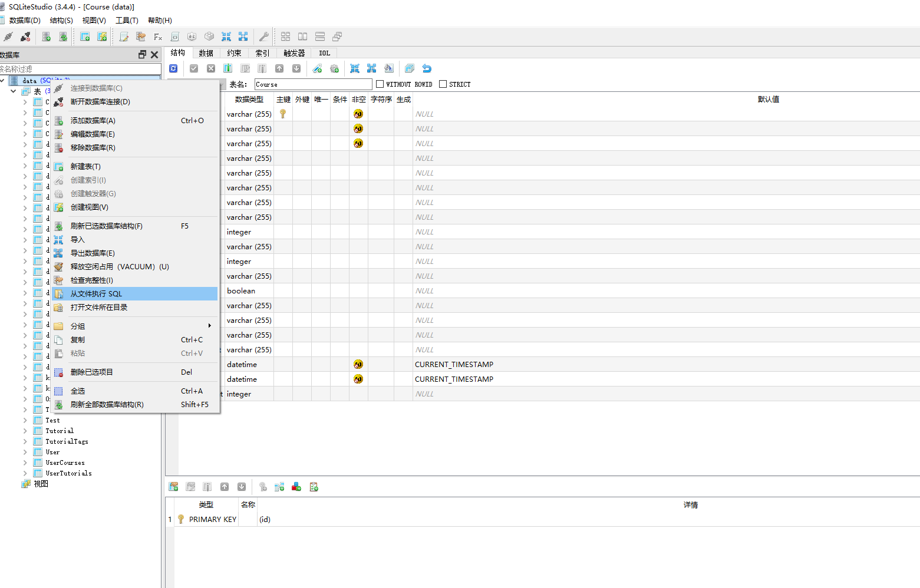Select 添加数据库(A) in the context menu
The image size is (920, 588).
[135, 120]
